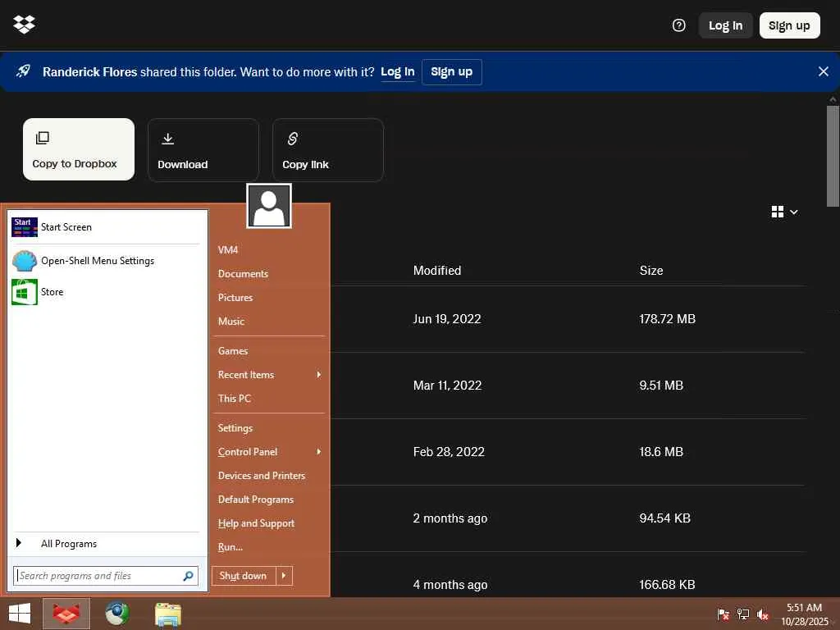The height and width of the screenshot is (630, 840).
Task: Click the taskbar clock 5:51 AM
Action: click(x=804, y=608)
